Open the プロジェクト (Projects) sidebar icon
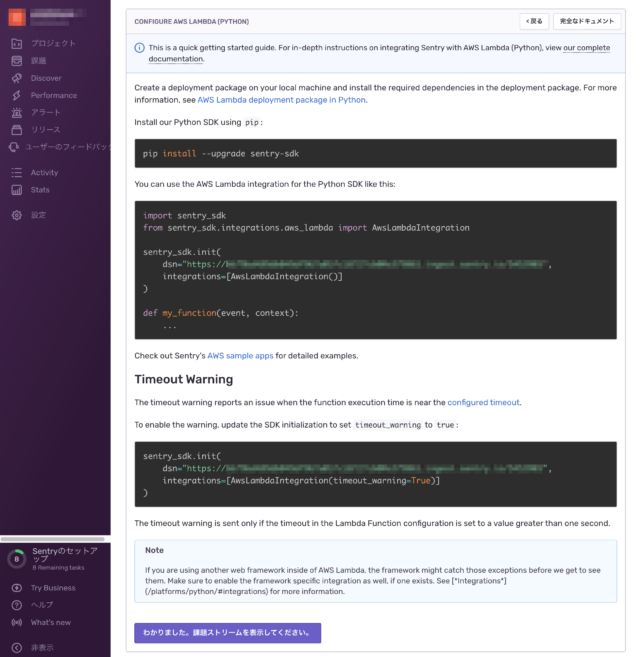Image resolution: width=640 pixels, height=657 pixels. pos(16,43)
